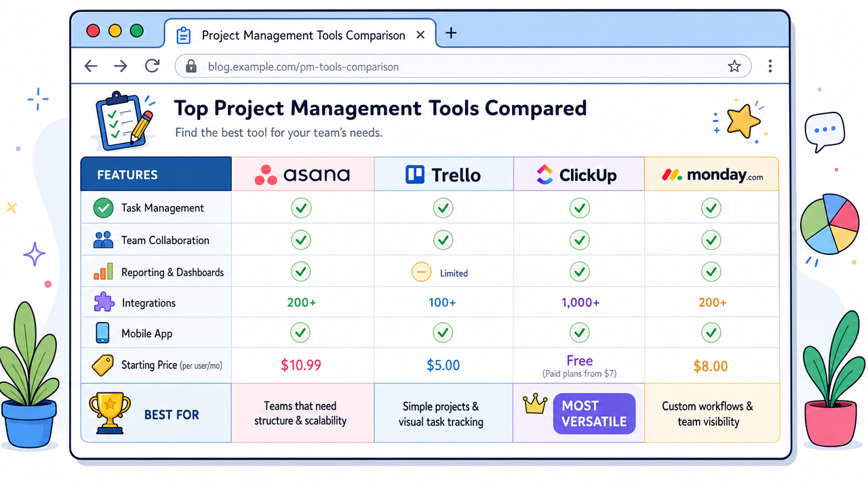Bookmark the page with the star icon

(734, 66)
